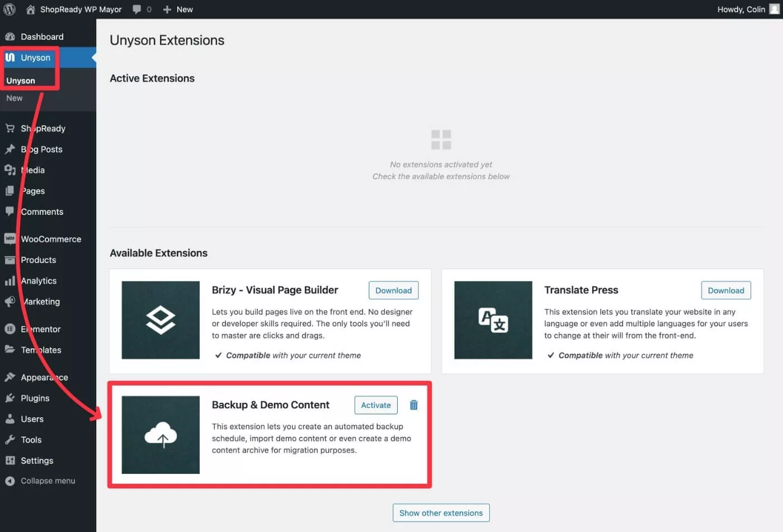Click the Unyson Extensions page heading
This screenshot has height=532, width=783.
(167, 40)
